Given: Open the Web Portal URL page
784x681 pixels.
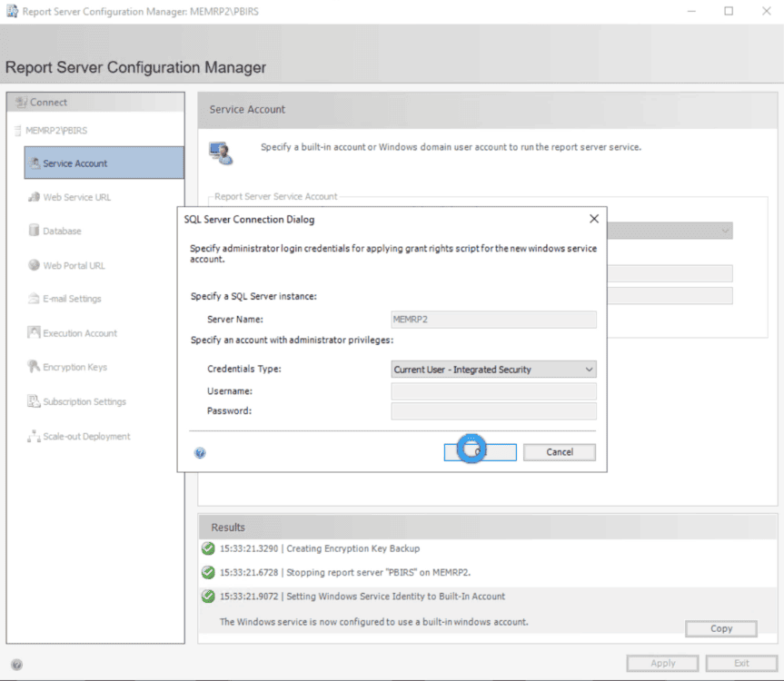Looking at the screenshot, I should tap(74, 265).
